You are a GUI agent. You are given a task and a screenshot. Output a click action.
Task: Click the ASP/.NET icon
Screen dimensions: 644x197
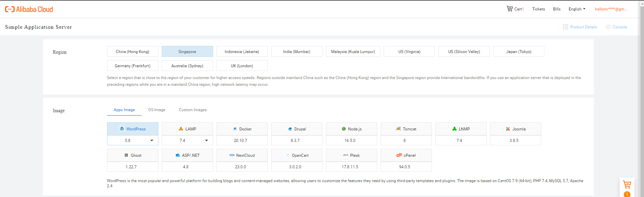pos(178,155)
